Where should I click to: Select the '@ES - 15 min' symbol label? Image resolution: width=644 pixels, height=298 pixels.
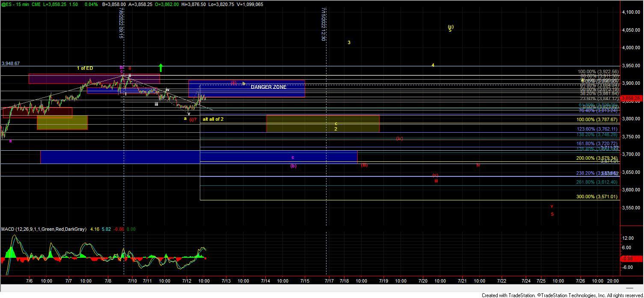pyautogui.click(x=15, y=4)
